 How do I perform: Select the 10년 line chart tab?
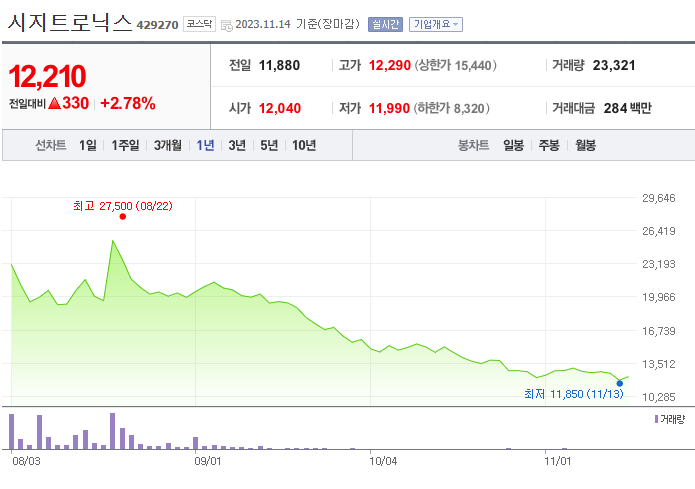pyautogui.click(x=304, y=145)
